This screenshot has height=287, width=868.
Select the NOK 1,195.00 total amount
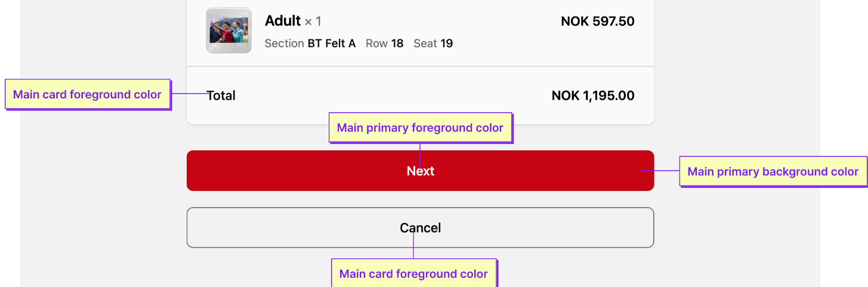click(x=593, y=95)
